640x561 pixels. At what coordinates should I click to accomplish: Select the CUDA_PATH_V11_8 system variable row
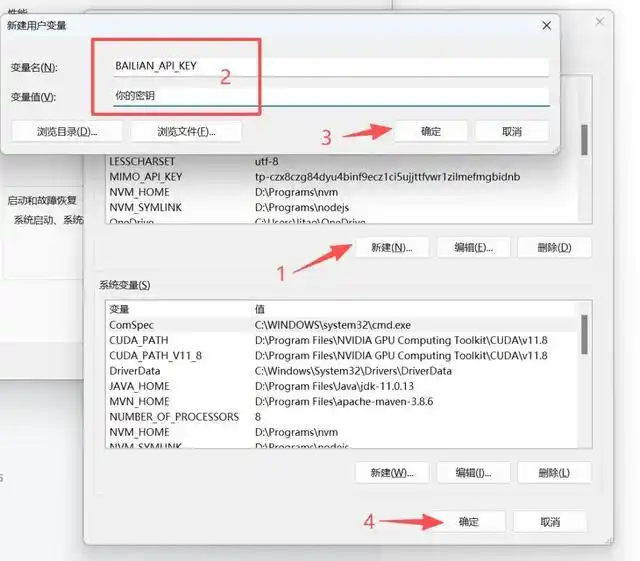[x=342, y=356]
